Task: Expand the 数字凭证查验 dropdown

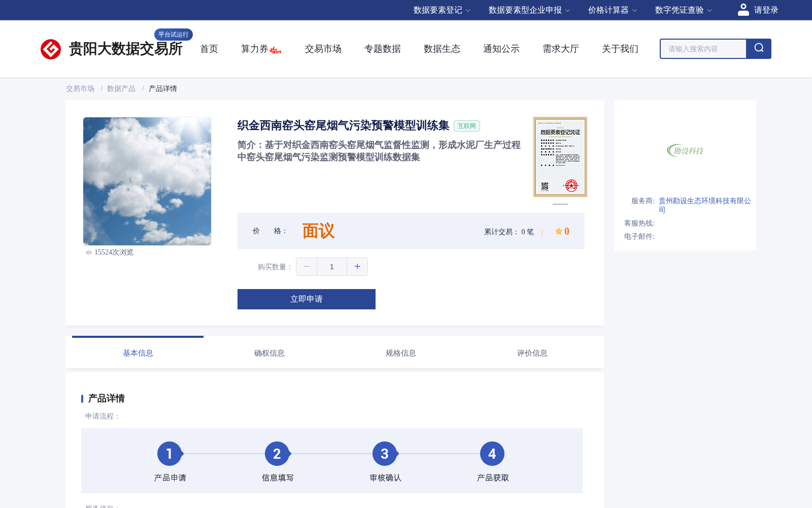Action: coord(684,10)
